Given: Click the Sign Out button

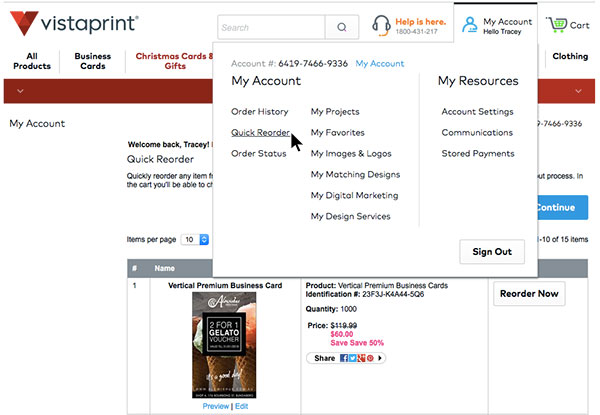Looking at the screenshot, I should [x=492, y=252].
